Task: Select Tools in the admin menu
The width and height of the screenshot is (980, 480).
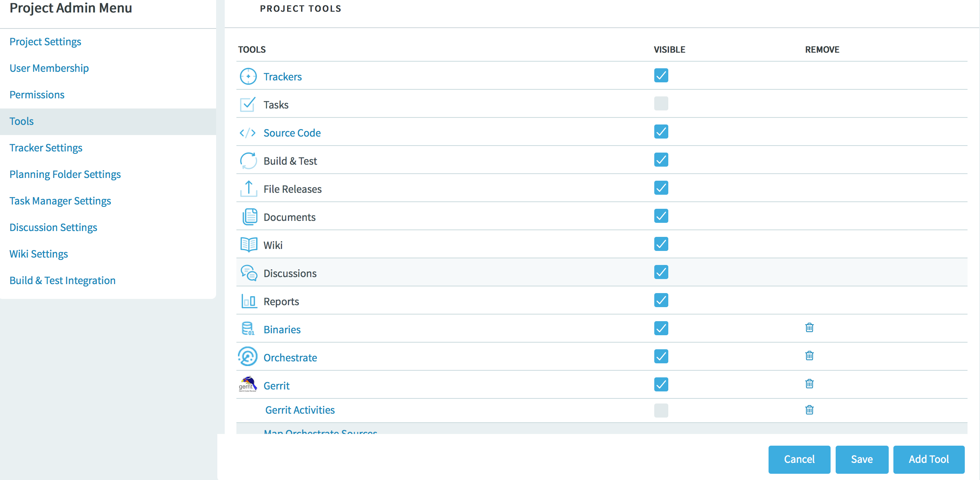Action: click(108, 121)
